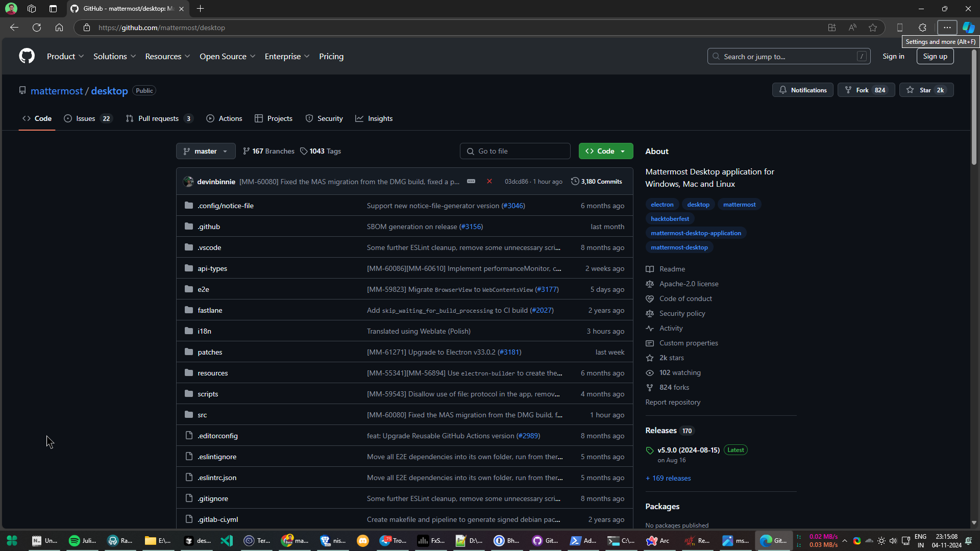Click the Sign up button
The width and height of the screenshot is (980, 551).
point(935,56)
